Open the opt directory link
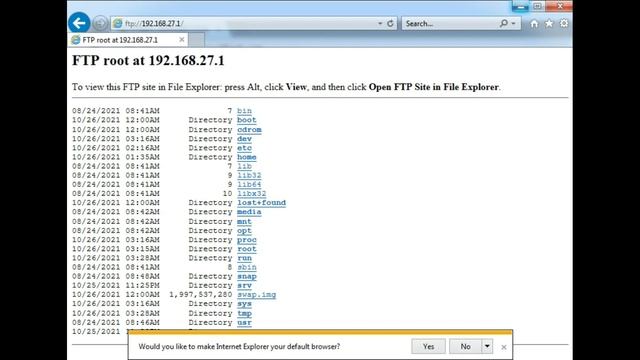 point(244,231)
